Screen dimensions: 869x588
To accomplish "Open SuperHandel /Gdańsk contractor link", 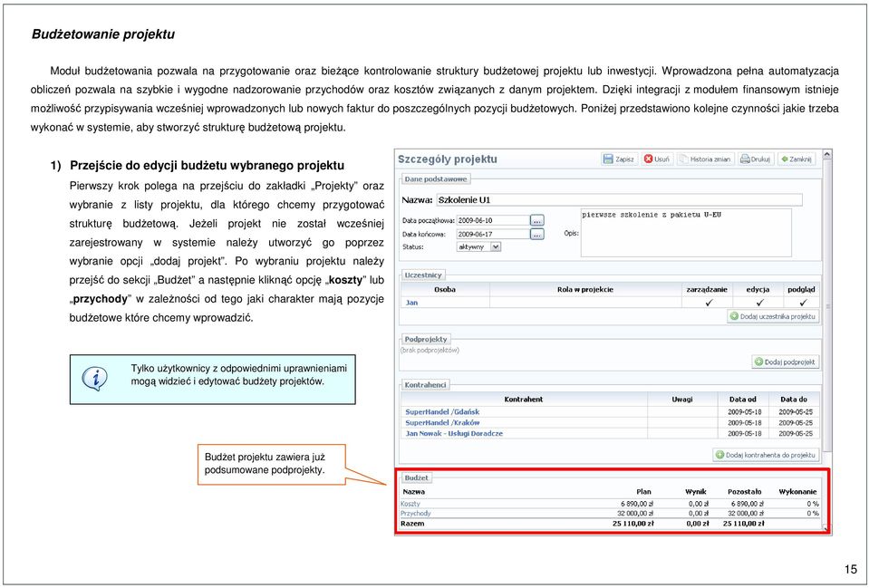I will click(442, 411).
